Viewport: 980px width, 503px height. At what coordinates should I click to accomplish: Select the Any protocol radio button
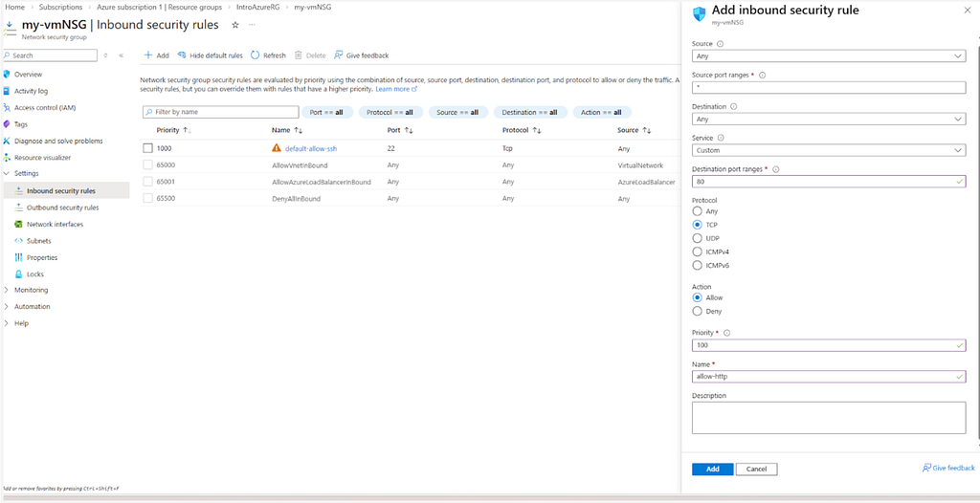coord(698,212)
